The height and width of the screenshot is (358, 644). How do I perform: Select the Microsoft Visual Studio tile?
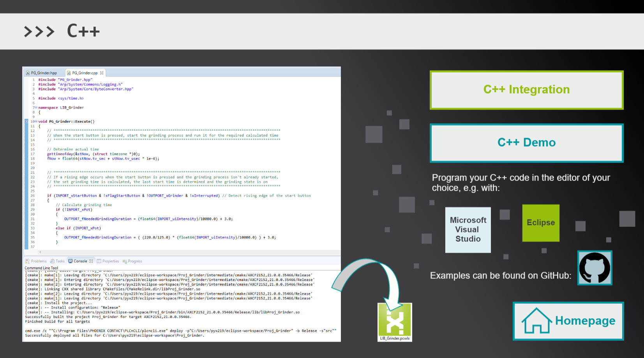[468, 230]
